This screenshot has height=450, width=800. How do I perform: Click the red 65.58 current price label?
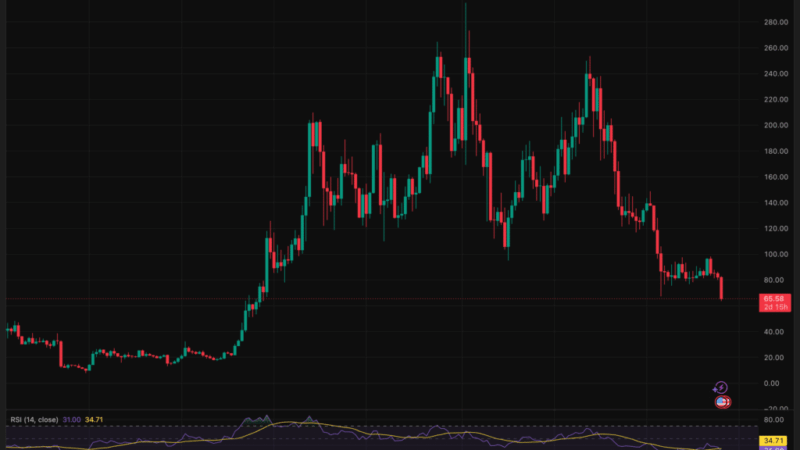coord(774,303)
